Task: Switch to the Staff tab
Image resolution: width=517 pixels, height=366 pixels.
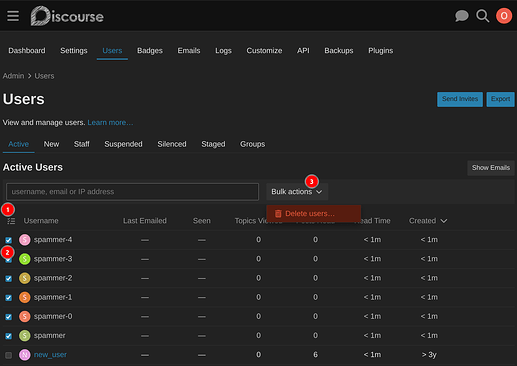Action: coord(82,144)
